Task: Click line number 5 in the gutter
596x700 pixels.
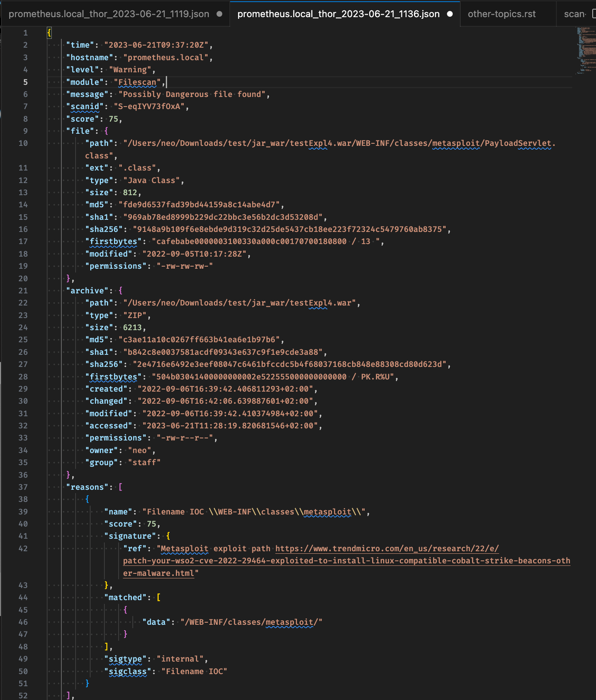Action: tap(25, 82)
